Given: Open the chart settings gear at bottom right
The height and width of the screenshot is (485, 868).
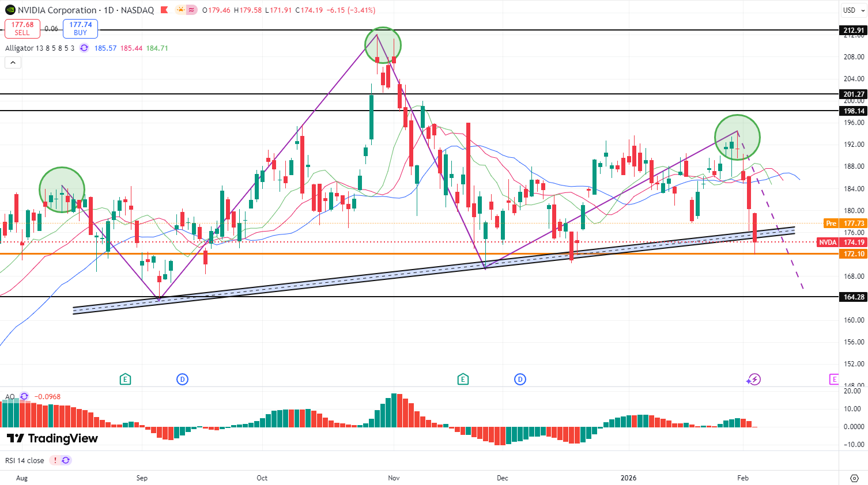Looking at the screenshot, I should click(x=854, y=478).
